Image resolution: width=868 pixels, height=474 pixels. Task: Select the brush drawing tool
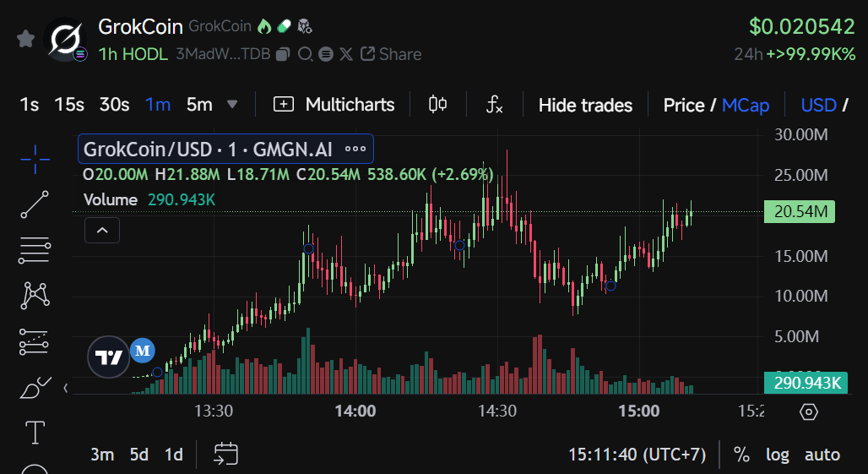tap(35, 387)
